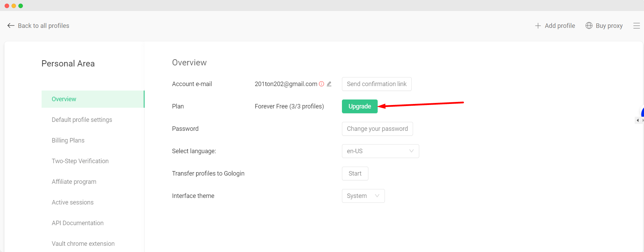
Task: Click the Forever Free (3/3 profiles) text
Action: point(289,106)
